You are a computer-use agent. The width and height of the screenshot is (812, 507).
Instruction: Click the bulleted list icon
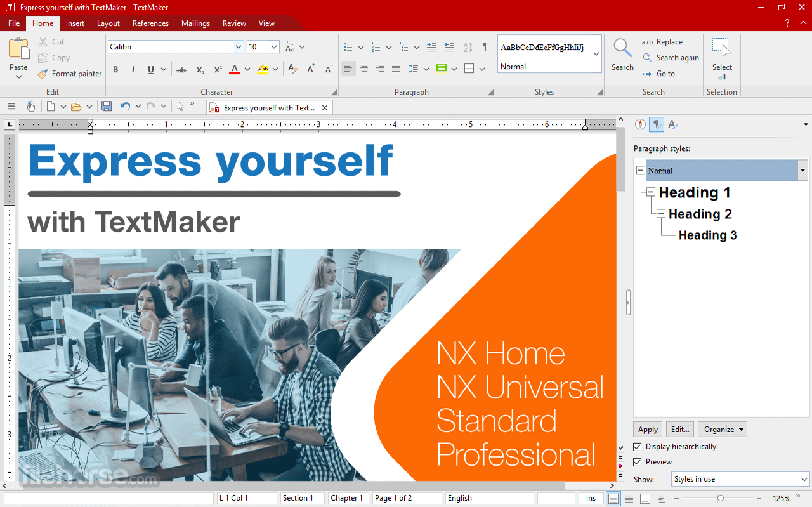point(348,47)
